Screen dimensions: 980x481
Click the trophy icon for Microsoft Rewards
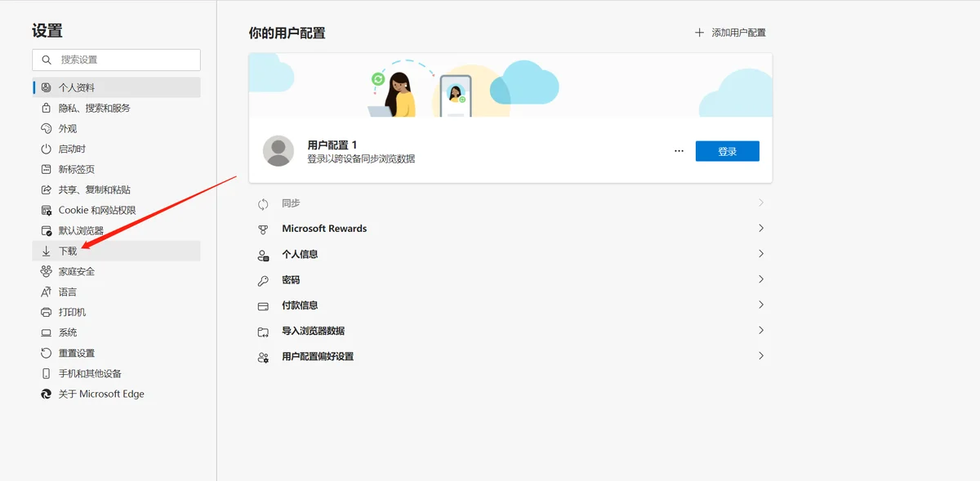[x=263, y=229]
